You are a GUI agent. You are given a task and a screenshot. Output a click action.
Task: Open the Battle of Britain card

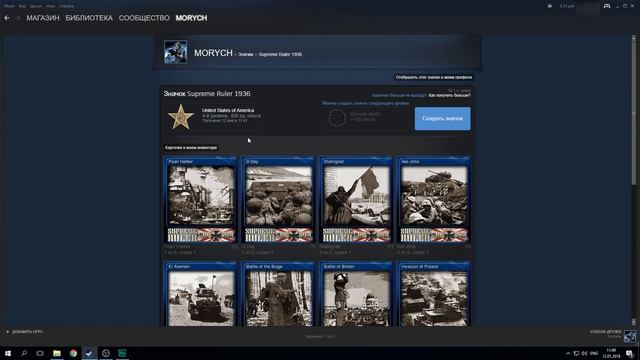[x=356, y=294]
